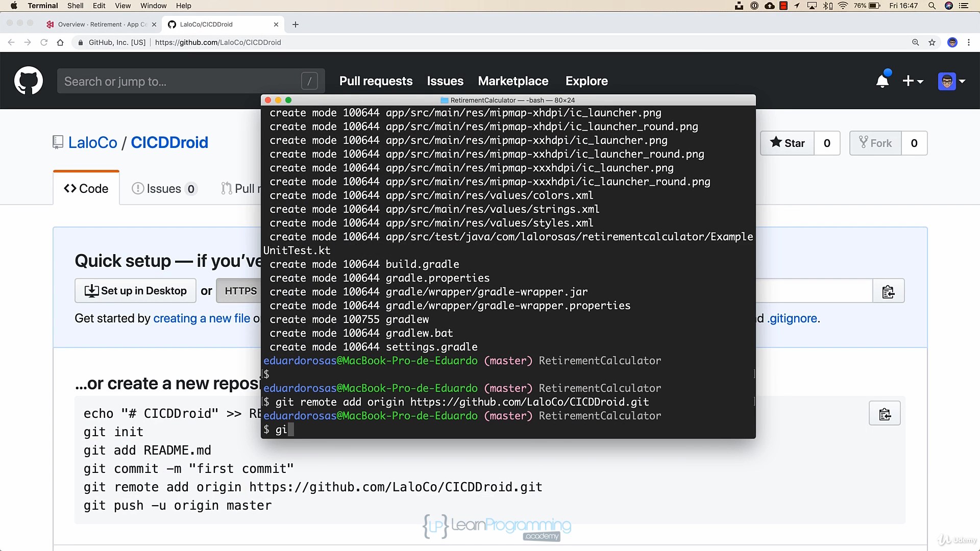Viewport: 980px width, 551px height.
Task: Click the clock showing Fri 16:47
Action: click(x=903, y=6)
